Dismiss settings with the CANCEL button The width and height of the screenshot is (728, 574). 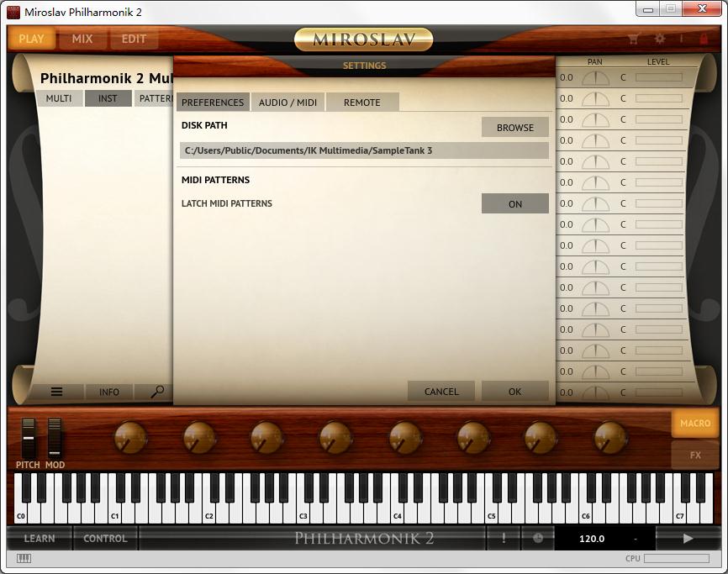(441, 391)
